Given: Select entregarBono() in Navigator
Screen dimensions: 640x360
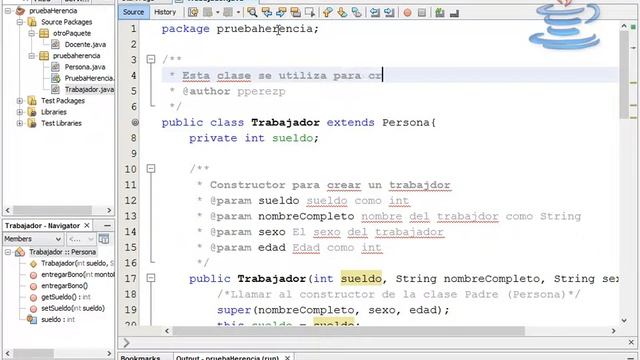Looking at the screenshot, I should 64,286.
